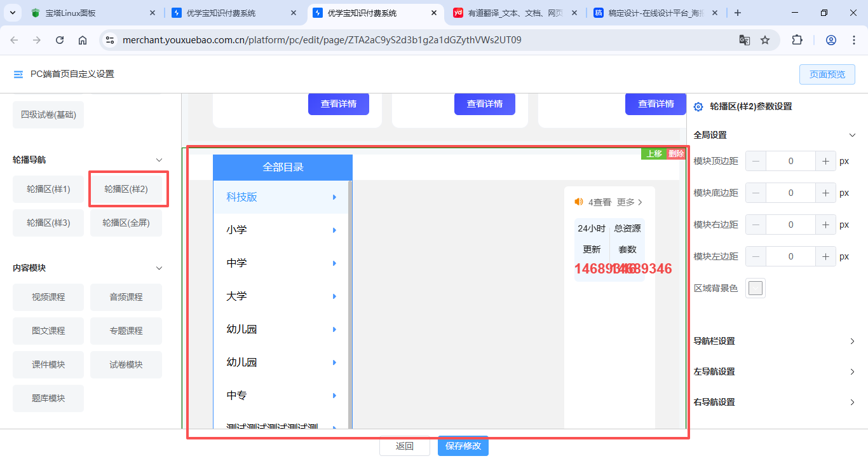
Task: Click the orange speaker announcement icon
Action: [578, 202]
